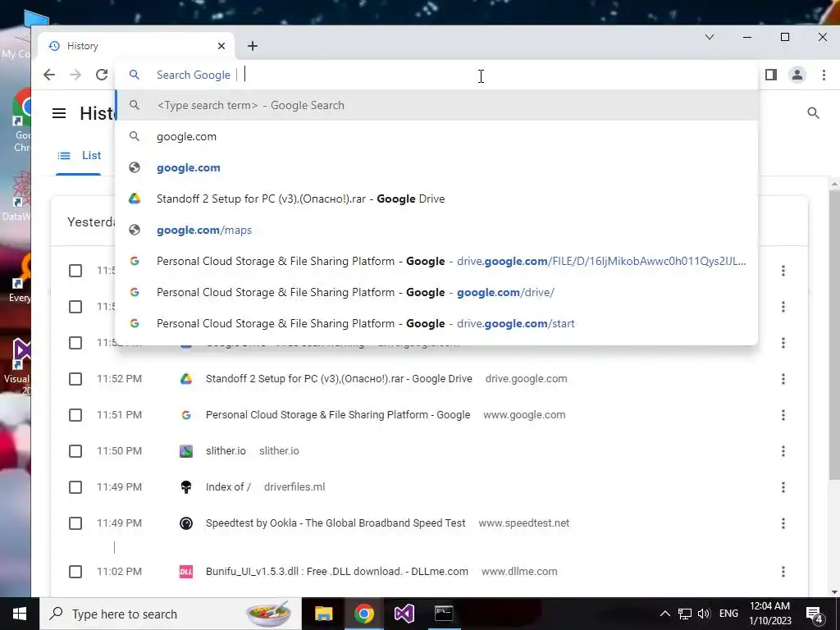Click the driverfiles.ml skull favicon
Image resolution: width=840 pixels, height=630 pixels.
click(x=186, y=487)
